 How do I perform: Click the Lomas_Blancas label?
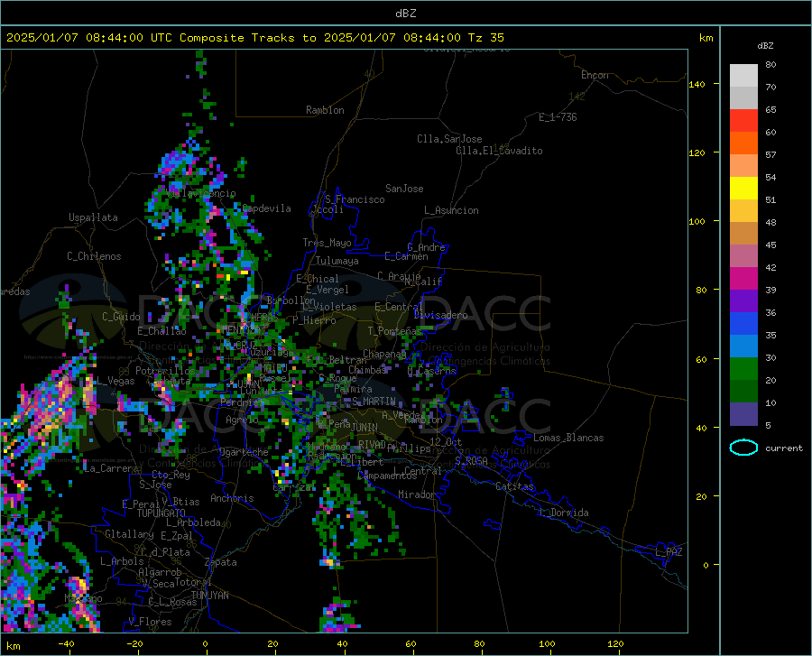point(568,438)
